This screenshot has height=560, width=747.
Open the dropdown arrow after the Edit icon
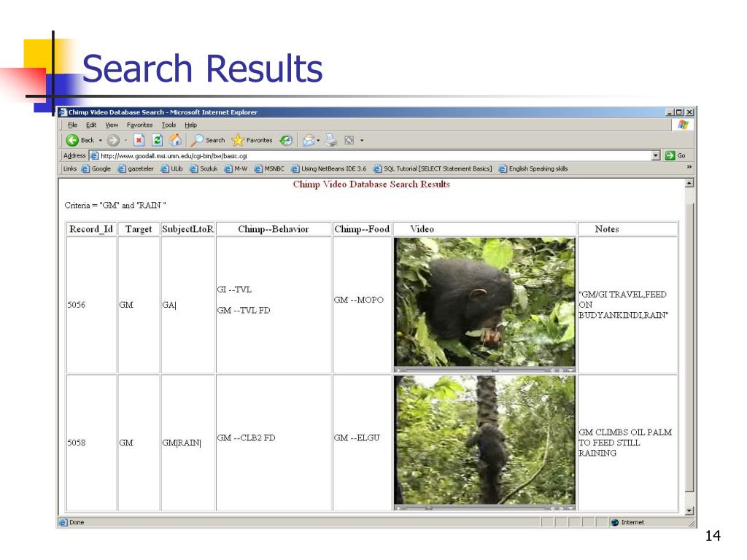[x=362, y=141]
